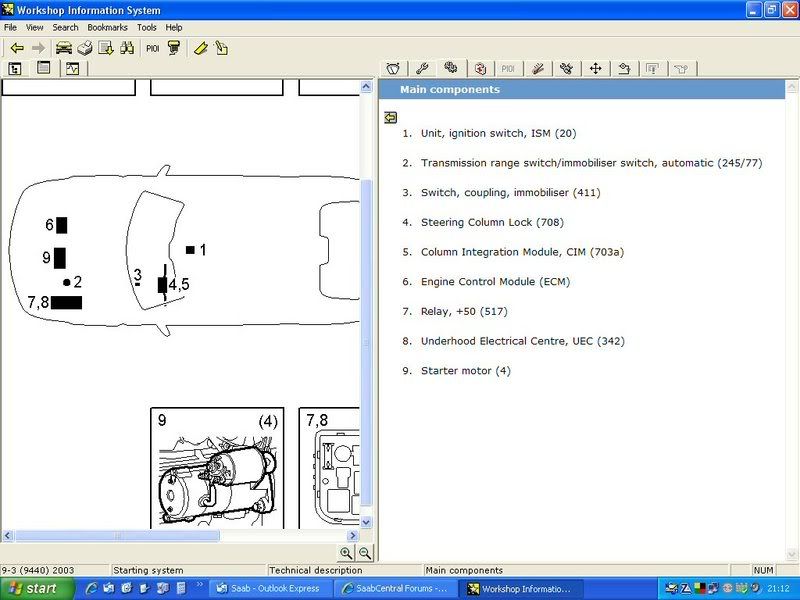
Task: Open the Bookmarks menu
Action: (107, 28)
